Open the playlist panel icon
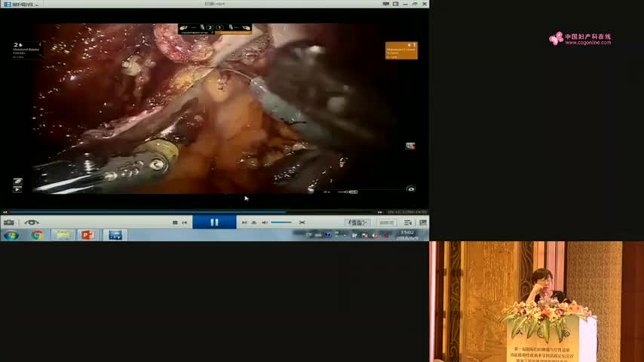The width and height of the screenshot is (644, 362). [408, 222]
